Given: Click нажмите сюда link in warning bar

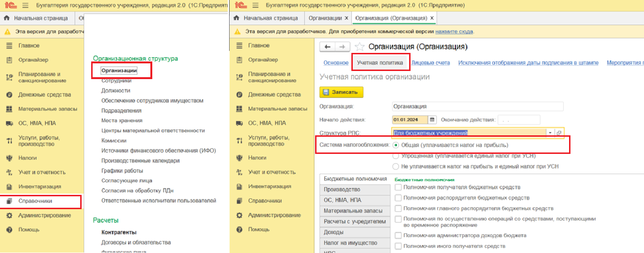Looking at the screenshot, I should pyautogui.click(x=454, y=31).
